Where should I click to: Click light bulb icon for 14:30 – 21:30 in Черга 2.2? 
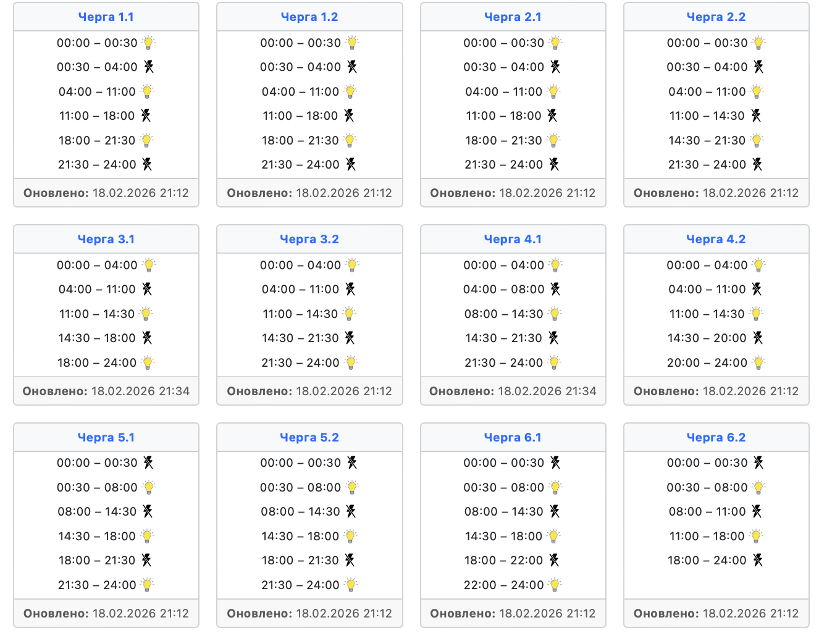[756, 140]
